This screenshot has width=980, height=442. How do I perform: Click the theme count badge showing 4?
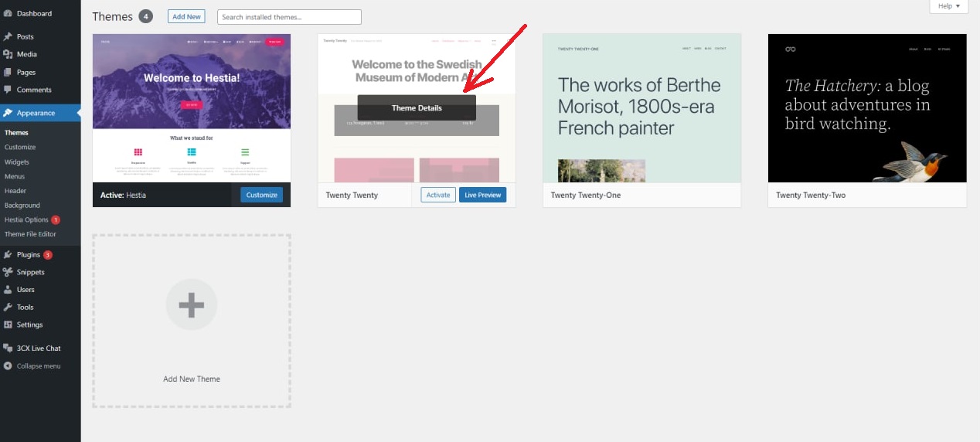145,16
